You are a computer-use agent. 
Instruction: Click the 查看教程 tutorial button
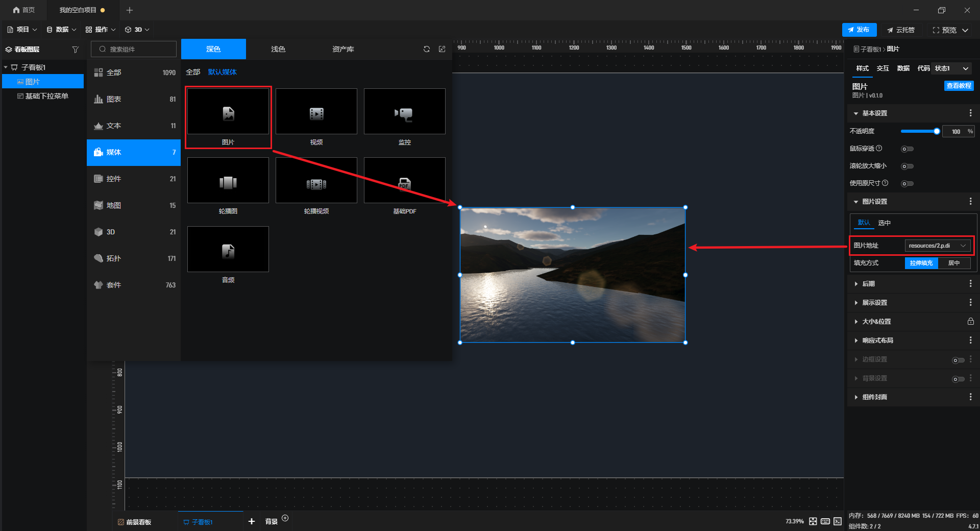(x=959, y=86)
